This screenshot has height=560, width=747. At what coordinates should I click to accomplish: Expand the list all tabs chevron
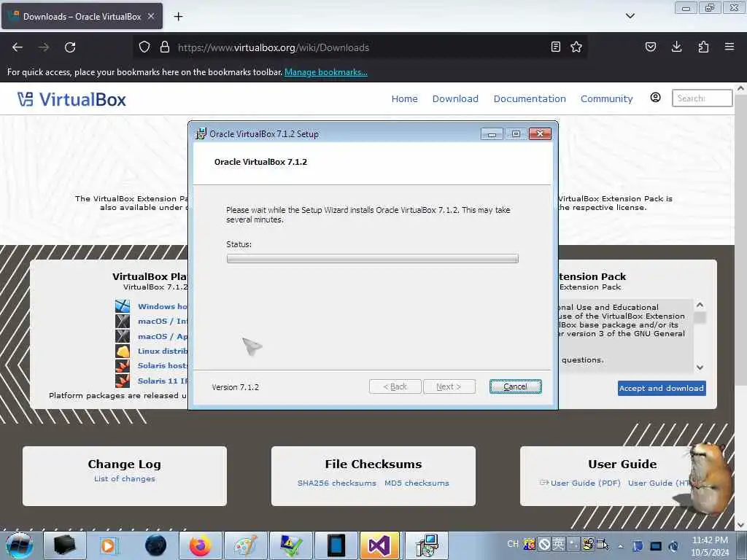coord(630,16)
